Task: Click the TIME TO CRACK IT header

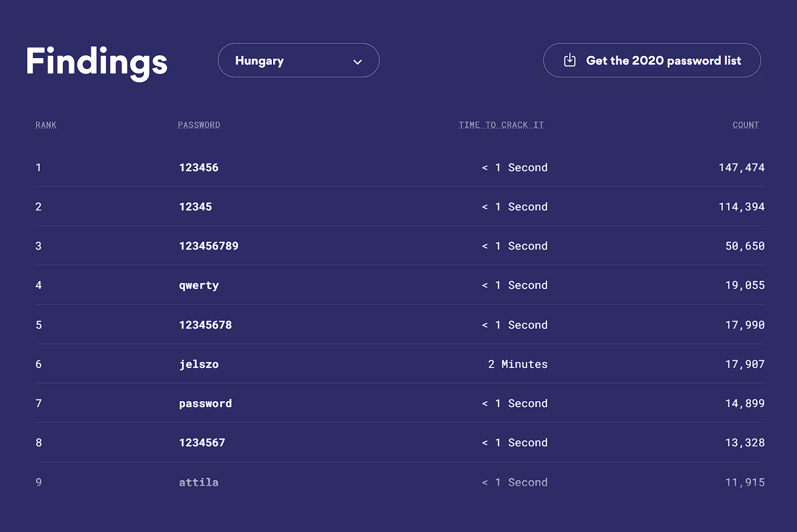Action: 501,125
